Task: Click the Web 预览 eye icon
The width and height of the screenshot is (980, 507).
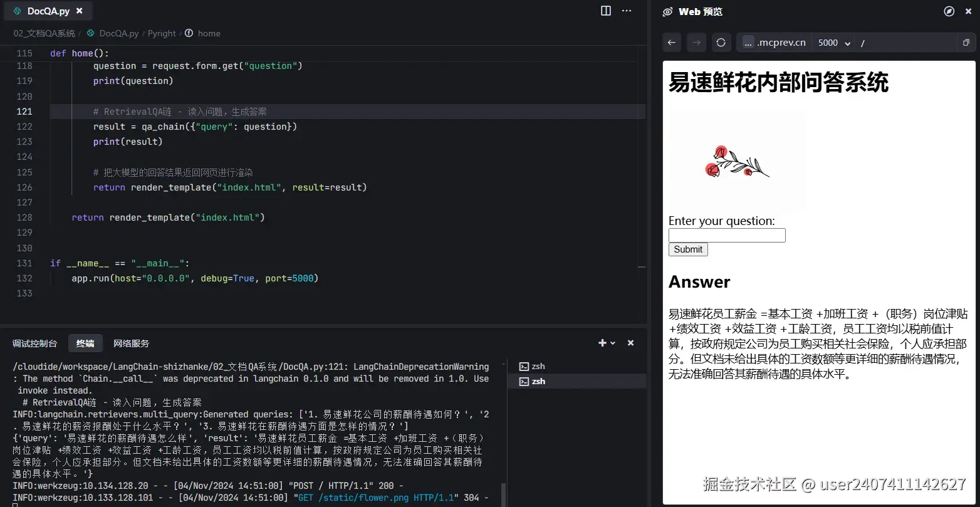Action: click(x=668, y=11)
